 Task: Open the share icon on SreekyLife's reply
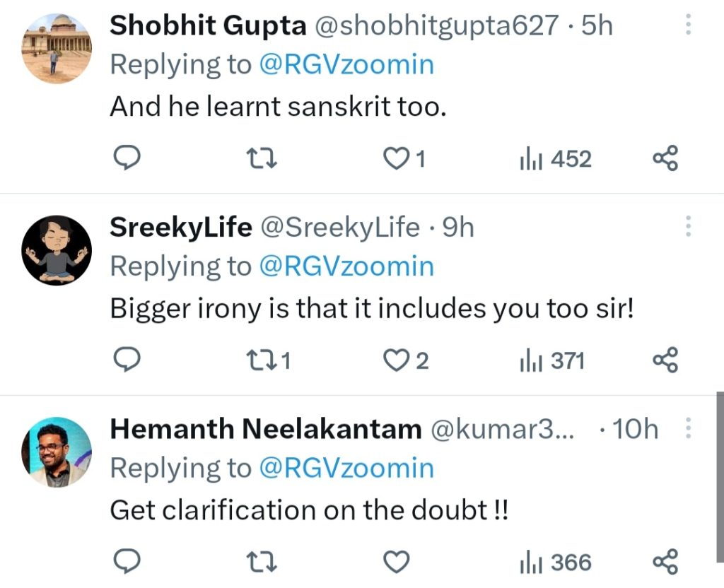[x=663, y=360]
